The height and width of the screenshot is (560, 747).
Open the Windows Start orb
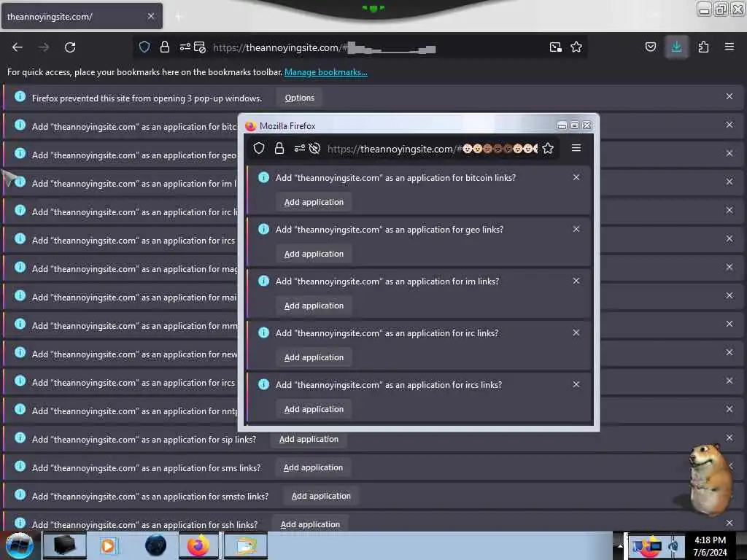click(x=20, y=545)
